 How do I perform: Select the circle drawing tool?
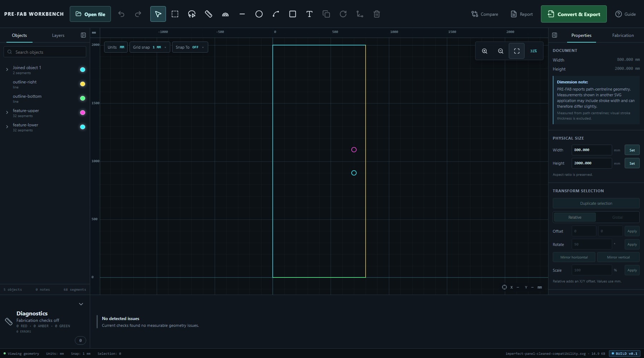click(x=259, y=14)
